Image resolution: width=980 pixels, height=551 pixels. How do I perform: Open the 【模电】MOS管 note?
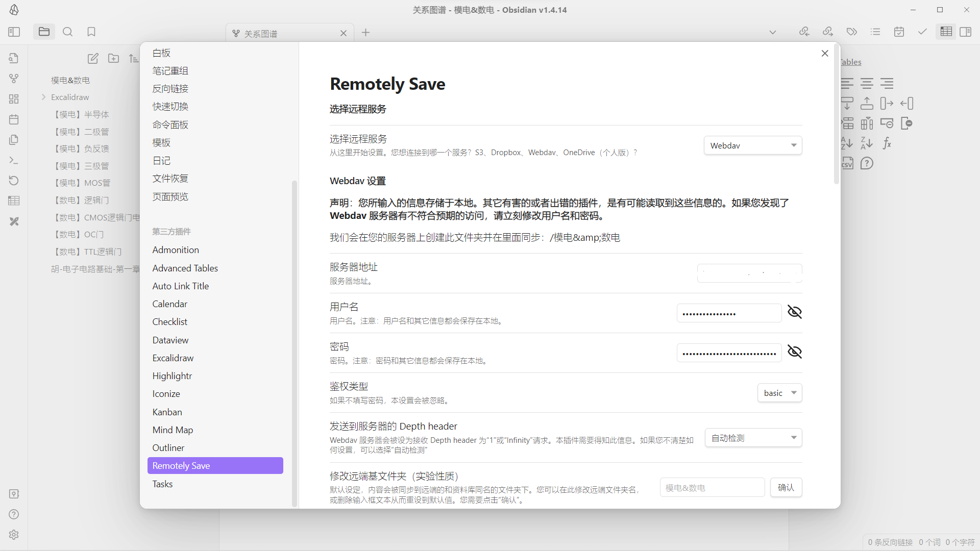(x=82, y=183)
